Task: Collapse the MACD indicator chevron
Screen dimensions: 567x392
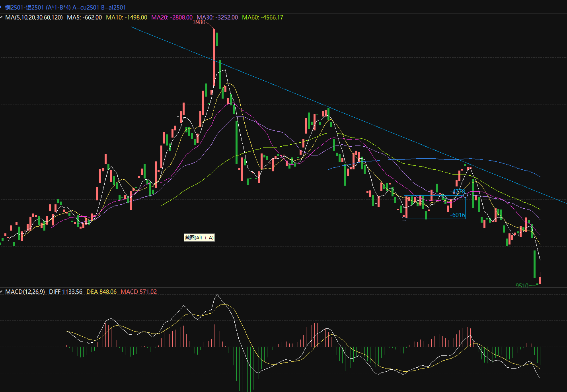Action: [x=2, y=292]
